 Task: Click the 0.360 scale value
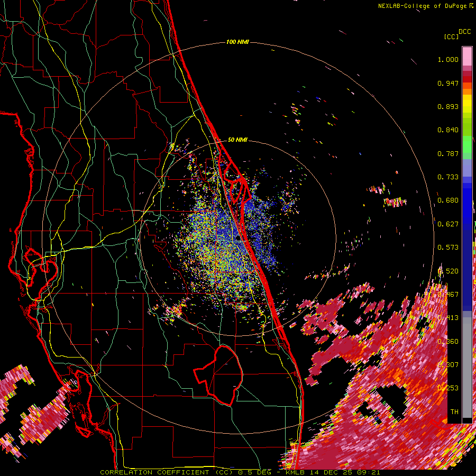tap(448, 342)
